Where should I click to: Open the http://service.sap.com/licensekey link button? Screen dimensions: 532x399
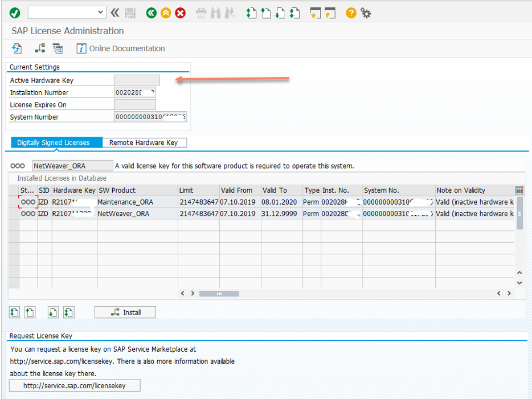(x=75, y=386)
